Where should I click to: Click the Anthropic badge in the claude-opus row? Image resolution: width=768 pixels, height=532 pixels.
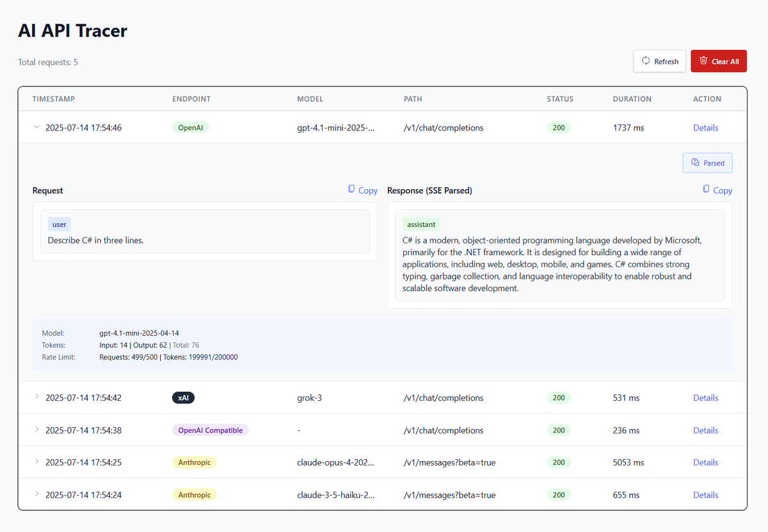pyautogui.click(x=194, y=462)
